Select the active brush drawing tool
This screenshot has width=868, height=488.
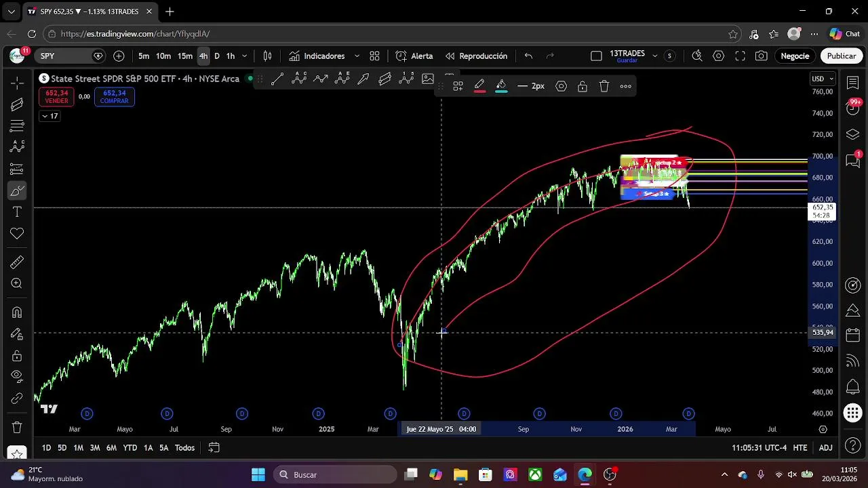(x=17, y=190)
